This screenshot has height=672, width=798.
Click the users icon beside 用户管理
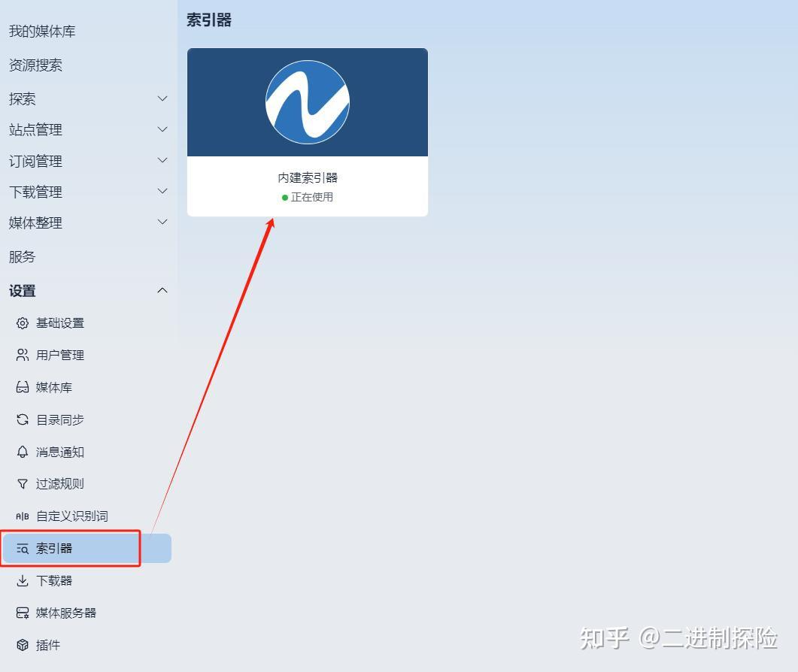click(x=23, y=355)
